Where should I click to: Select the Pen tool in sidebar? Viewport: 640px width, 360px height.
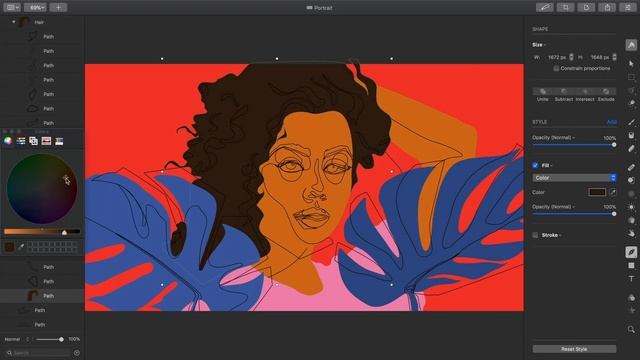click(x=631, y=252)
